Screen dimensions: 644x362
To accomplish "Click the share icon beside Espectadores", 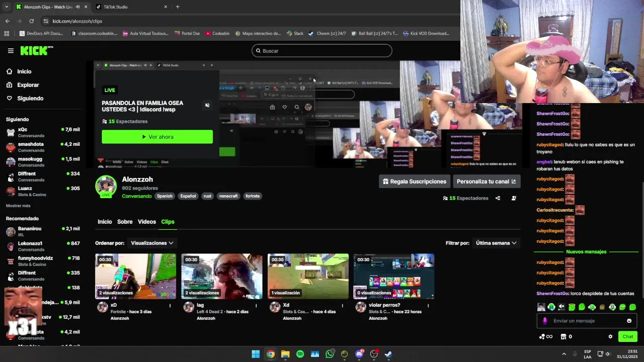I will click(x=498, y=198).
